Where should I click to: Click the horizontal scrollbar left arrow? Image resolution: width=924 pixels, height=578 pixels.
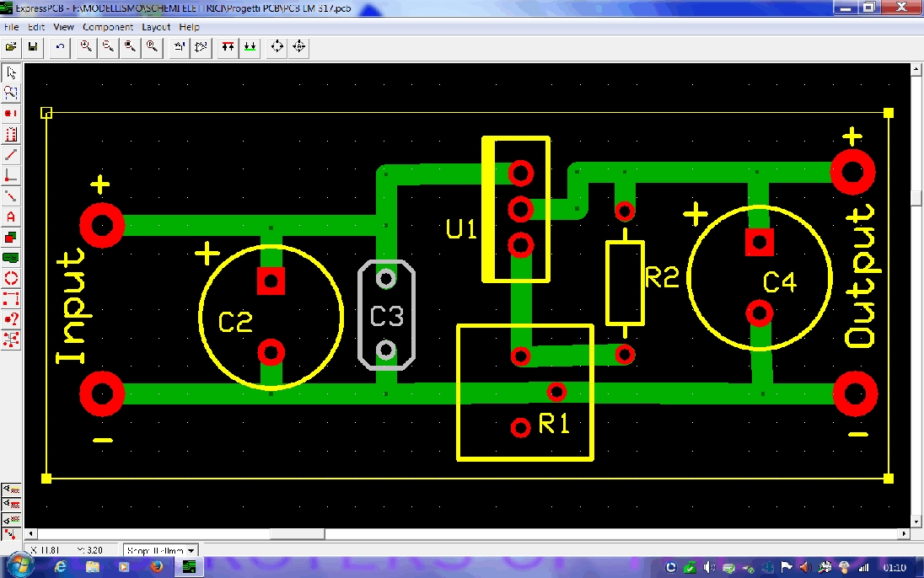pyautogui.click(x=32, y=534)
